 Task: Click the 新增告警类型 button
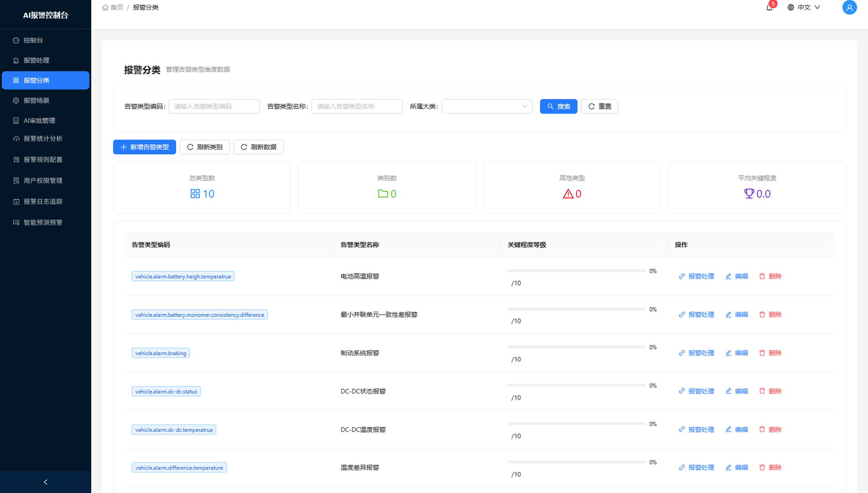[x=144, y=147]
